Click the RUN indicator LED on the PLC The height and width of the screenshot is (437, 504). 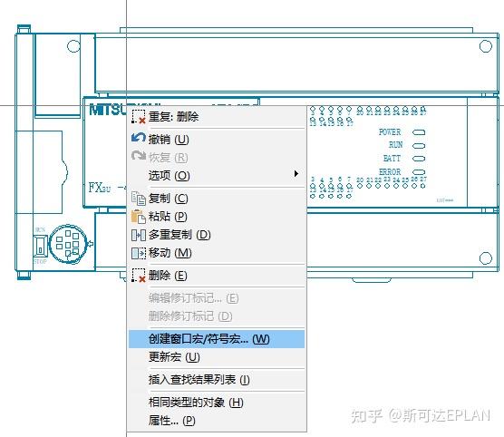(x=419, y=146)
